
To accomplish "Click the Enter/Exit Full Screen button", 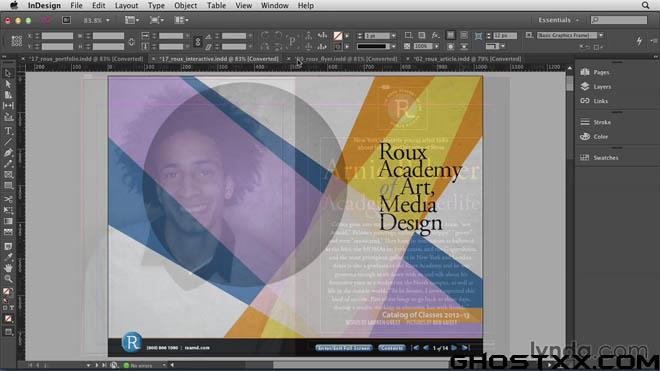I will point(344,348).
